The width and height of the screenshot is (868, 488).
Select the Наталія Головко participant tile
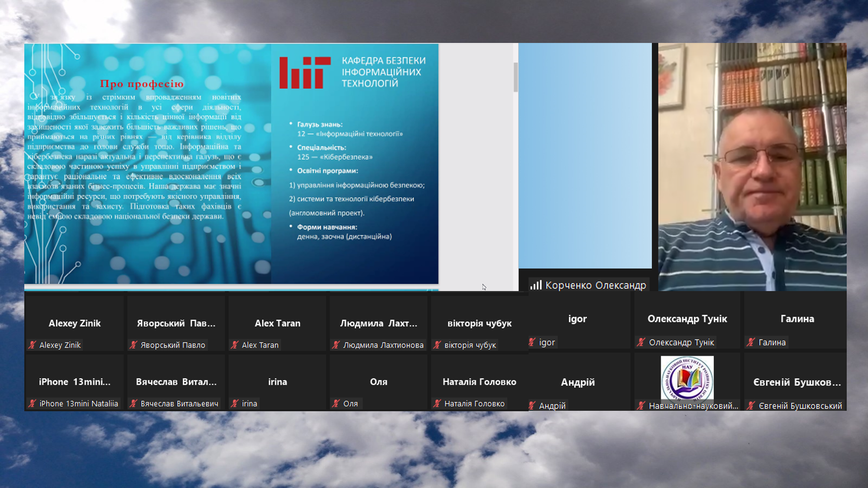coord(479,382)
